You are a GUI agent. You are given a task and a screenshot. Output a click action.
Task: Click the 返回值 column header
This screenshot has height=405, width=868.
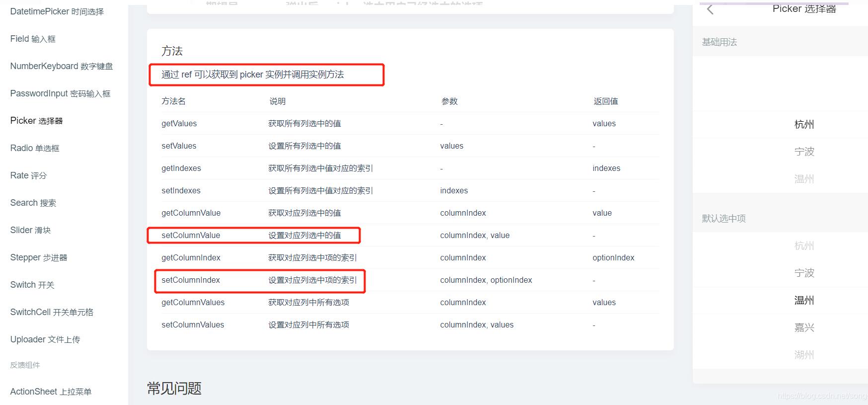(x=606, y=101)
